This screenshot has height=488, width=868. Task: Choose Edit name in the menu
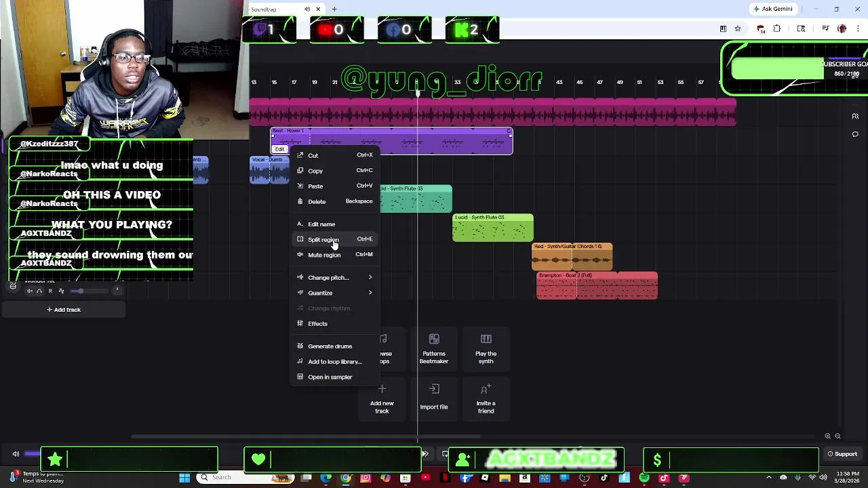[x=335, y=224]
